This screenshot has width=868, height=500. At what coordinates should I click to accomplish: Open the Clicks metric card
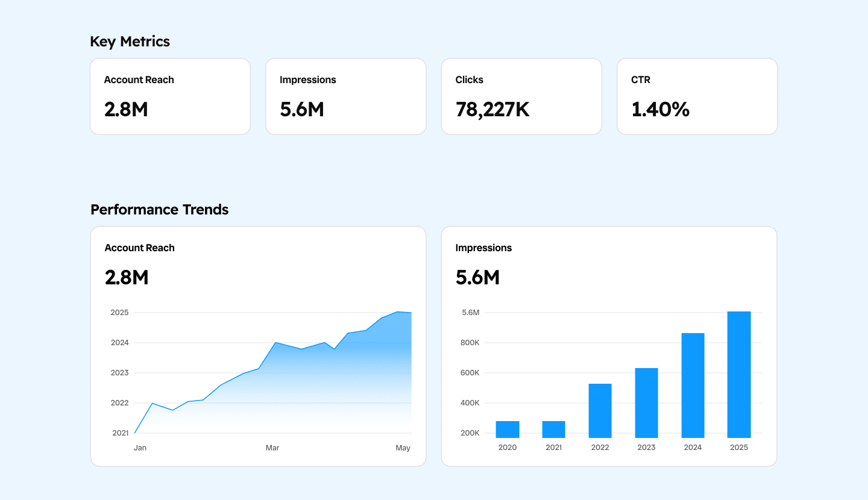[x=521, y=96]
